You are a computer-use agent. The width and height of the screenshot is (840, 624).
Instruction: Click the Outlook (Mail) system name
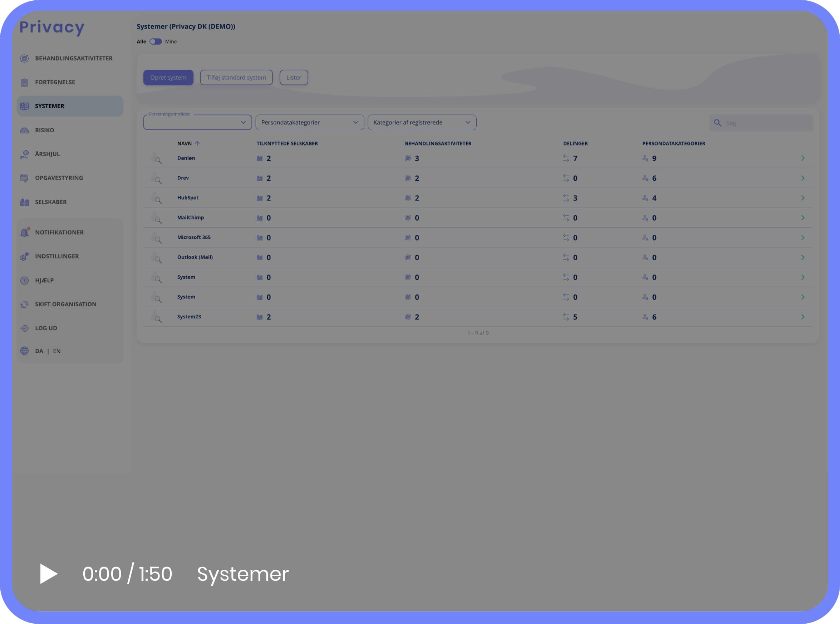(195, 257)
